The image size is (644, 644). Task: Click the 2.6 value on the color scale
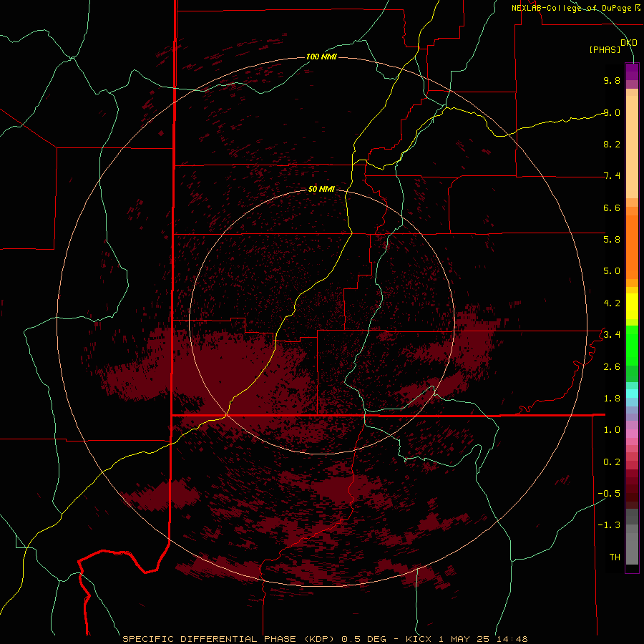click(x=612, y=367)
